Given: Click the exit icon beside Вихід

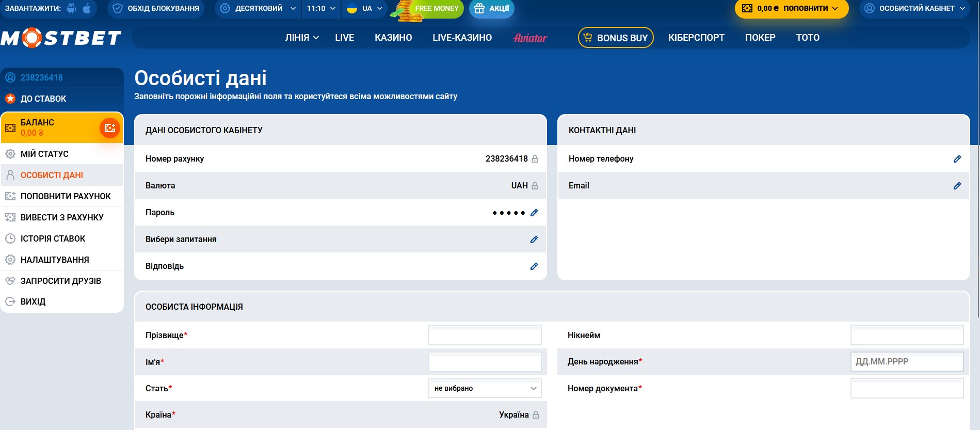Looking at the screenshot, I should click(10, 301).
